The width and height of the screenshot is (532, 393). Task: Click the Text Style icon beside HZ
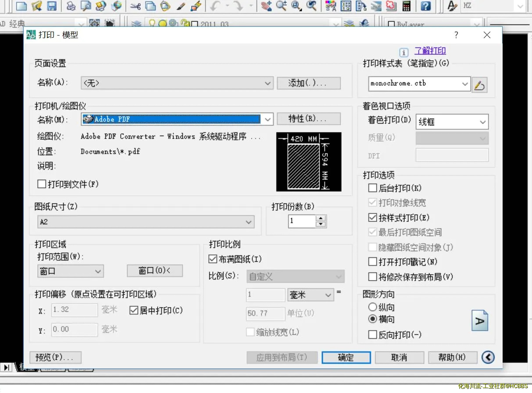click(452, 6)
